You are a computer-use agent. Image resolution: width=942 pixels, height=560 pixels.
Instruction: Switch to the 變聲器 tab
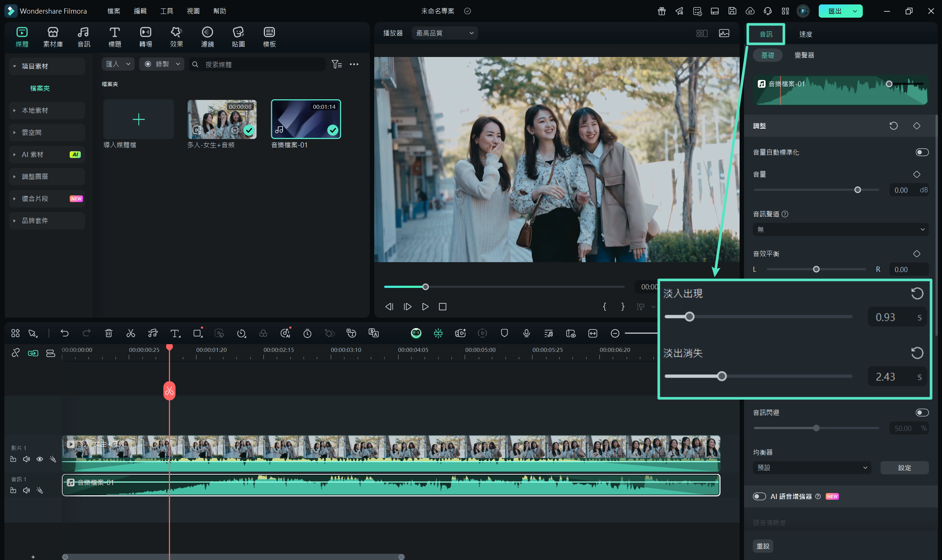pyautogui.click(x=804, y=55)
